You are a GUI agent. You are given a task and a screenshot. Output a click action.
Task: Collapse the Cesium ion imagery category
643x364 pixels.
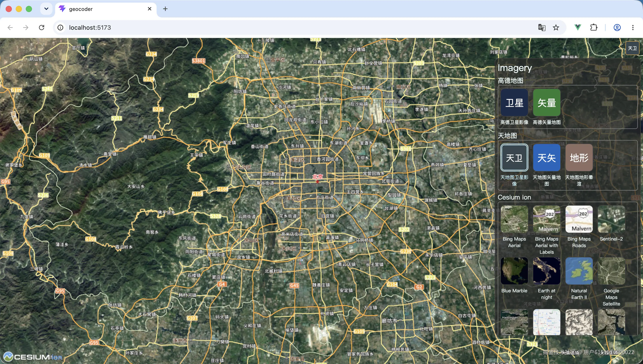pyautogui.click(x=514, y=197)
